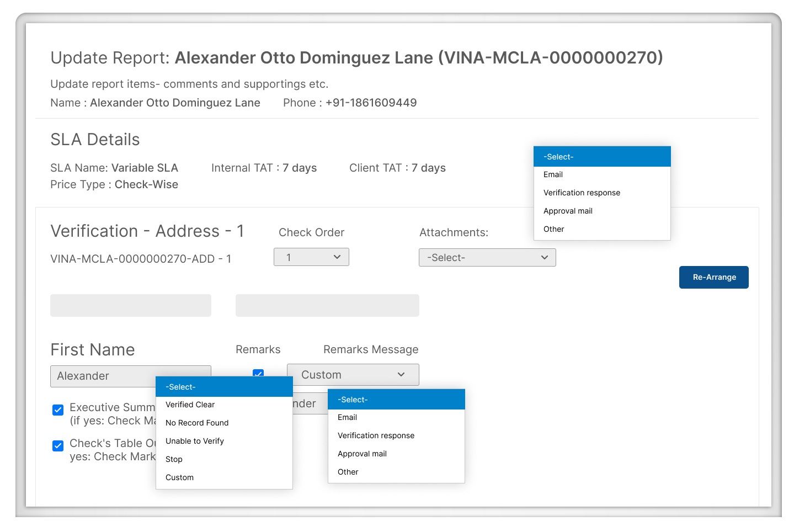The image size is (794, 532).
Task: Open the Check Order dropdown
Action: pyautogui.click(x=311, y=257)
